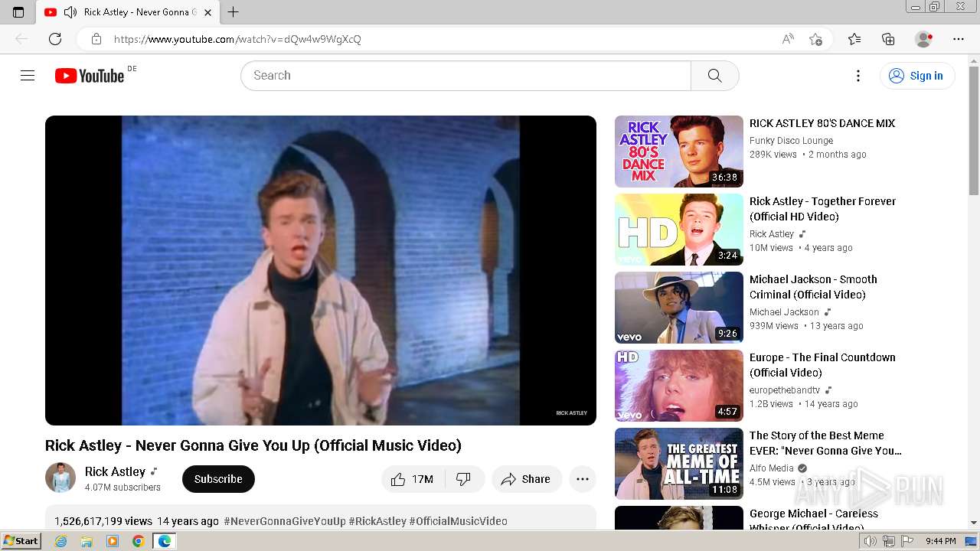Click 'Alfo Media' channel name

coord(772,468)
